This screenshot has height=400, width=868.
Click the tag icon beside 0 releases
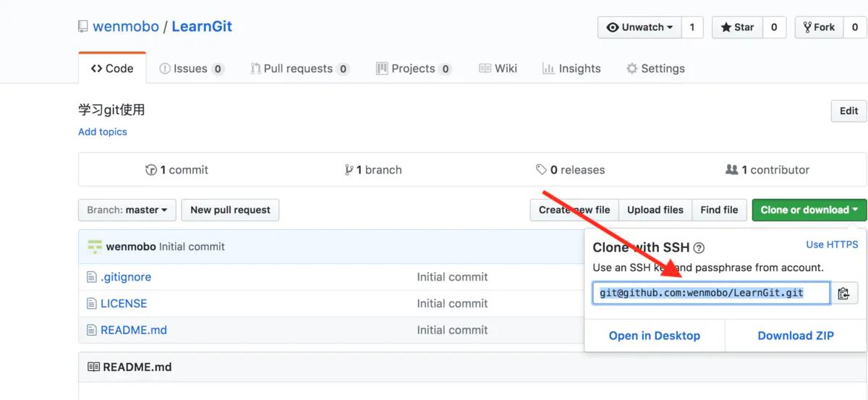tap(541, 170)
